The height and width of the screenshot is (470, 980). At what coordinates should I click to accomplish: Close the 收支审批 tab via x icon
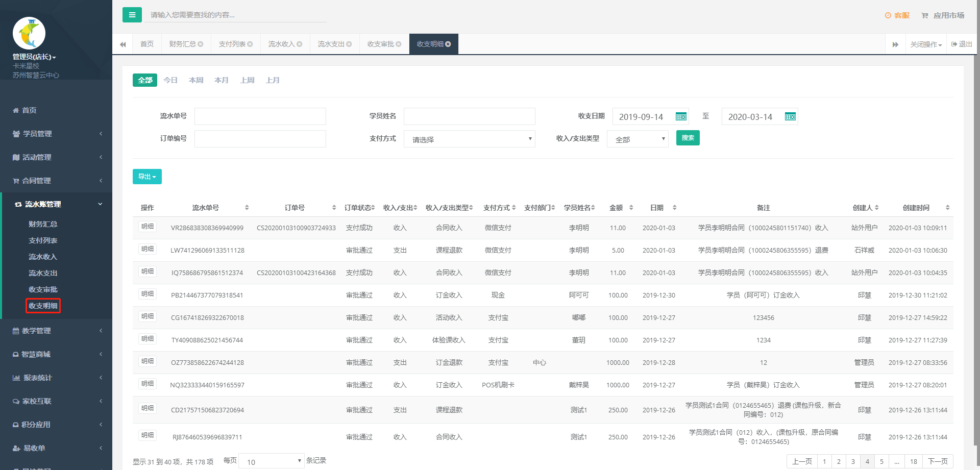pyautogui.click(x=399, y=44)
